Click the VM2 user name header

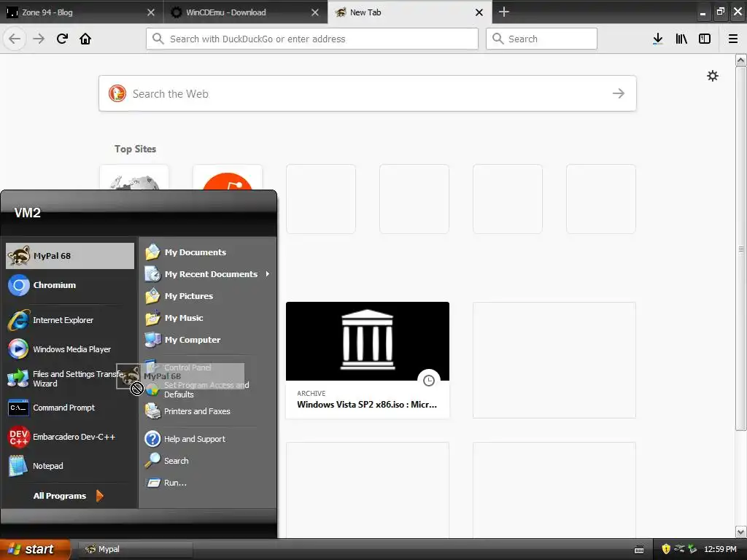click(x=27, y=212)
